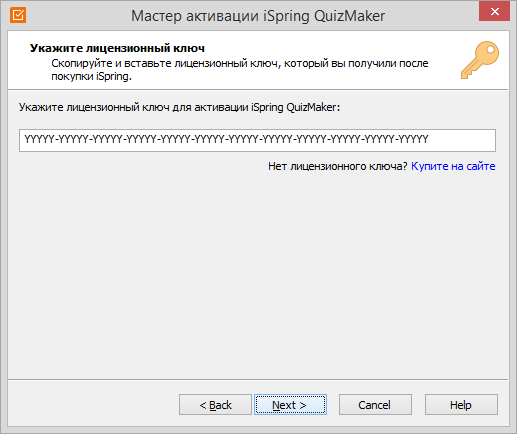Open the "Купите на сайте" link
517x434 pixels.
453,166
